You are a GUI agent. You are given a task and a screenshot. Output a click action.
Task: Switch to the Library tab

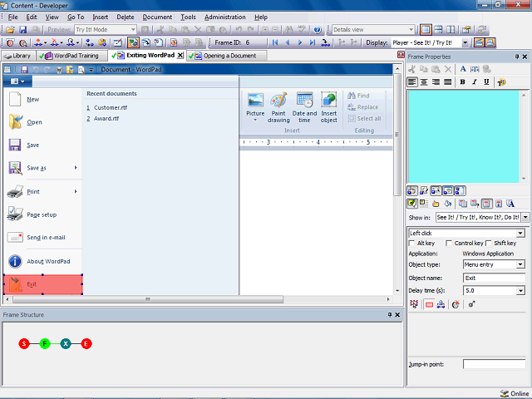point(17,56)
